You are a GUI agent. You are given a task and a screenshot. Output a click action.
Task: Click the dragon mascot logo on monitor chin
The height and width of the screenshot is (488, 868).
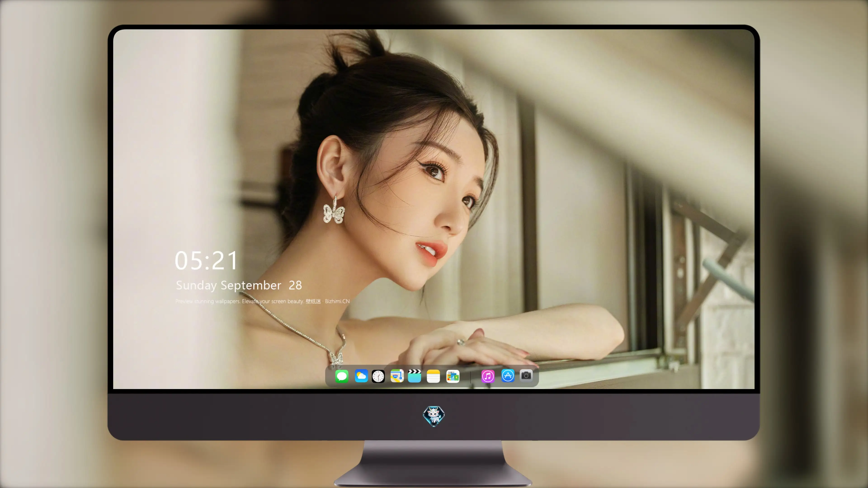click(434, 416)
